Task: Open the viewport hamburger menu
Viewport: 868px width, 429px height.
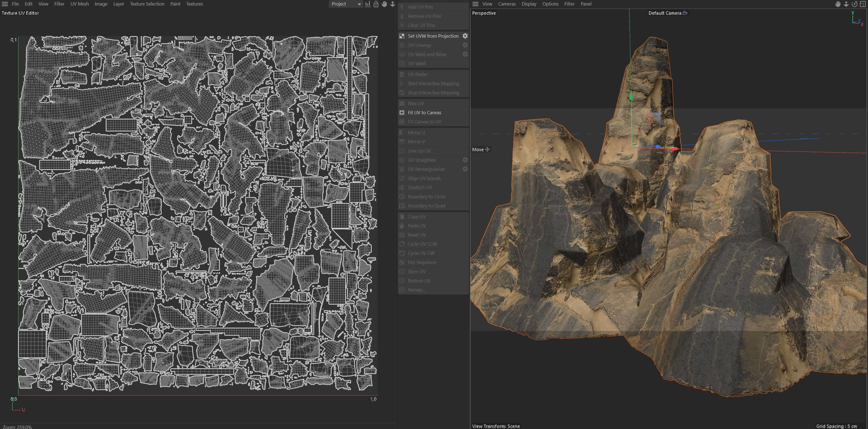Action: [475, 4]
